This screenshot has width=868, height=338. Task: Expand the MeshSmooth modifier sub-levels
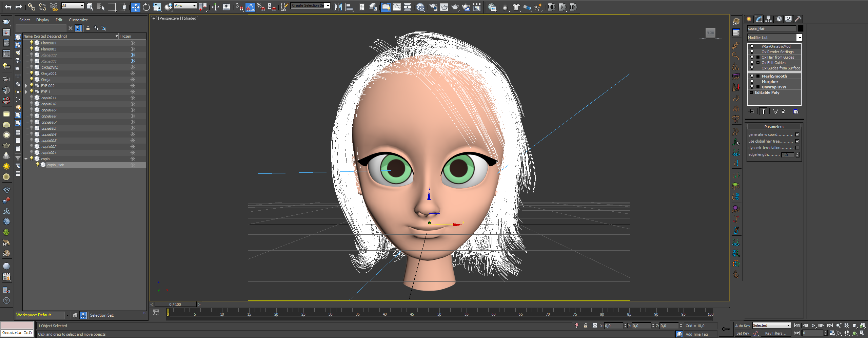pyautogui.click(x=758, y=76)
